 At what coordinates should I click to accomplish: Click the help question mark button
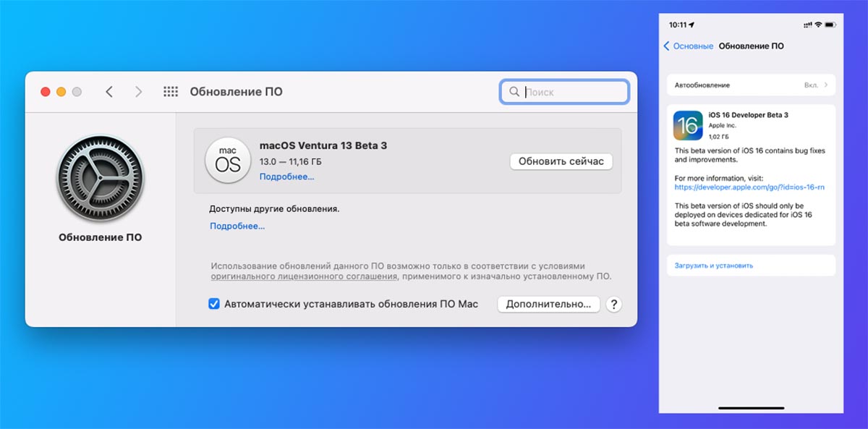(613, 305)
